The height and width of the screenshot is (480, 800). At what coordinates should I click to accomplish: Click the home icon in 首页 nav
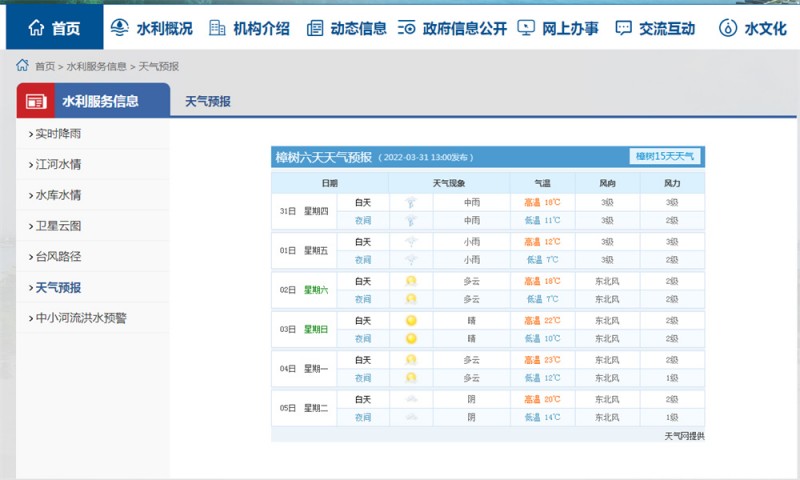[x=36, y=28]
